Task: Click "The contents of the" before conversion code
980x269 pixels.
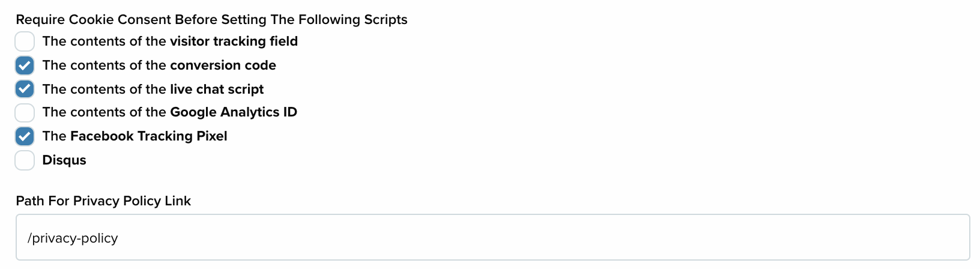Action: 104,65
